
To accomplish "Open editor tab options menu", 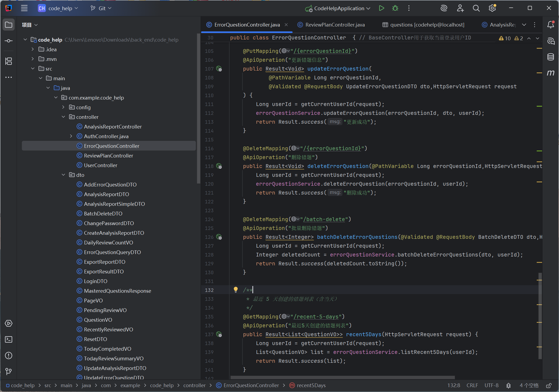I will [535, 25].
